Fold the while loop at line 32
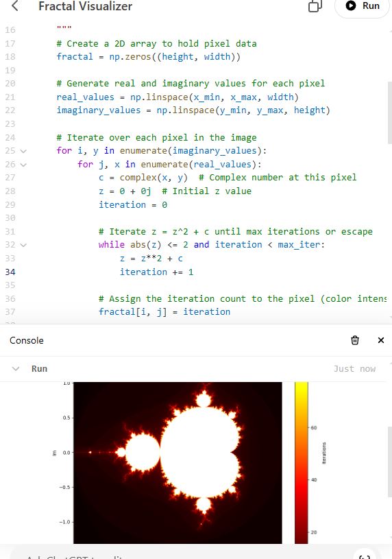The width and height of the screenshot is (392, 559). (x=23, y=246)
